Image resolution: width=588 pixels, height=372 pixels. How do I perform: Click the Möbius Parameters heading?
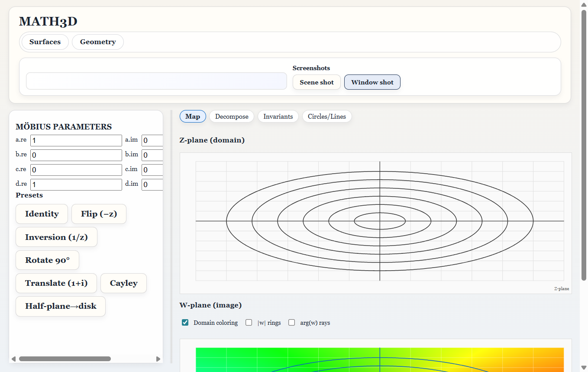click(x=64, y=127)
